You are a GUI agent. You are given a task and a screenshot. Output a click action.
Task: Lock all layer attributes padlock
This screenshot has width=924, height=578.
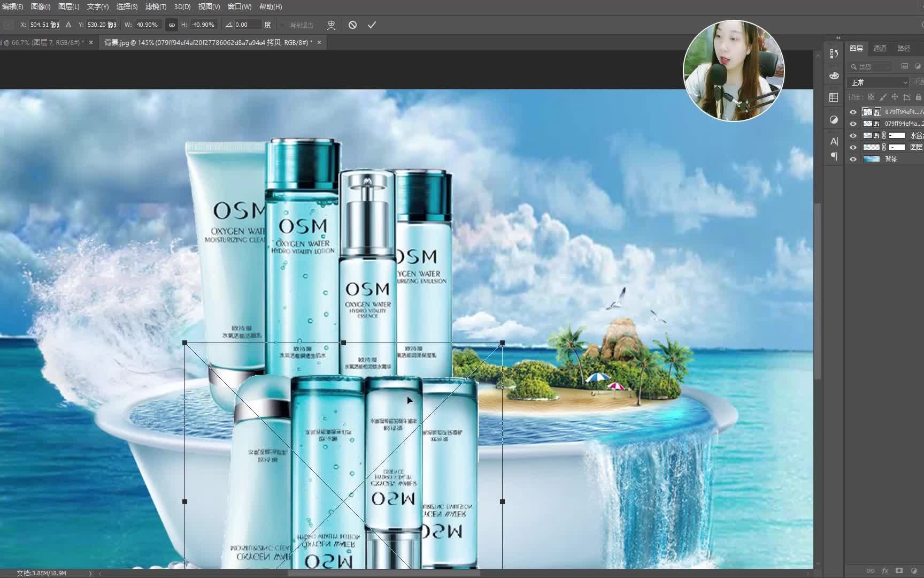tap(918, 97)
